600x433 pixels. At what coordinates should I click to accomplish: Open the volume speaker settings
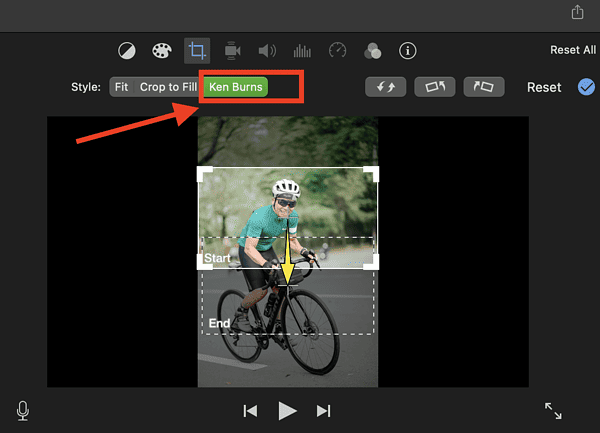(267, 50)
